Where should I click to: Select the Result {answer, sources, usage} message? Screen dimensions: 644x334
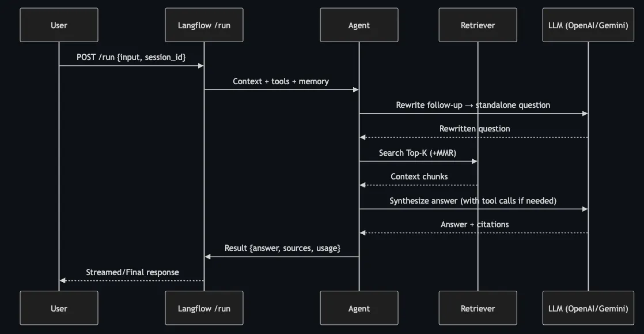point(282,248)
